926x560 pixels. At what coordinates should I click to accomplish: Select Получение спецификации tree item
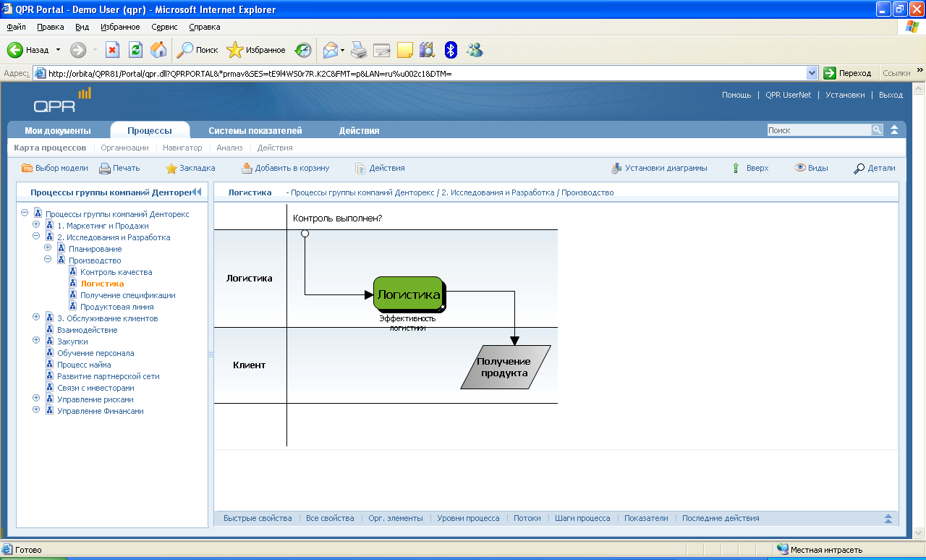tap(128, 295)
